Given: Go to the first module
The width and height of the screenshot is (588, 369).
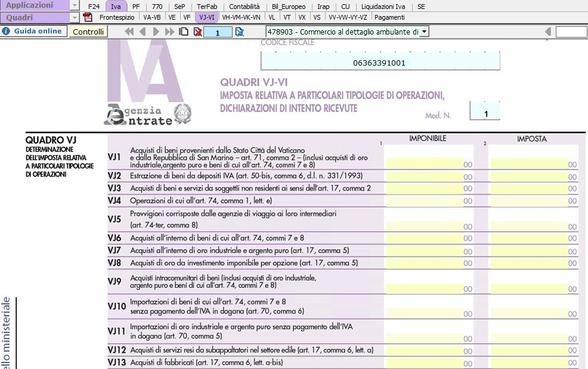Looking at the screenshot, I should [129, 32].
